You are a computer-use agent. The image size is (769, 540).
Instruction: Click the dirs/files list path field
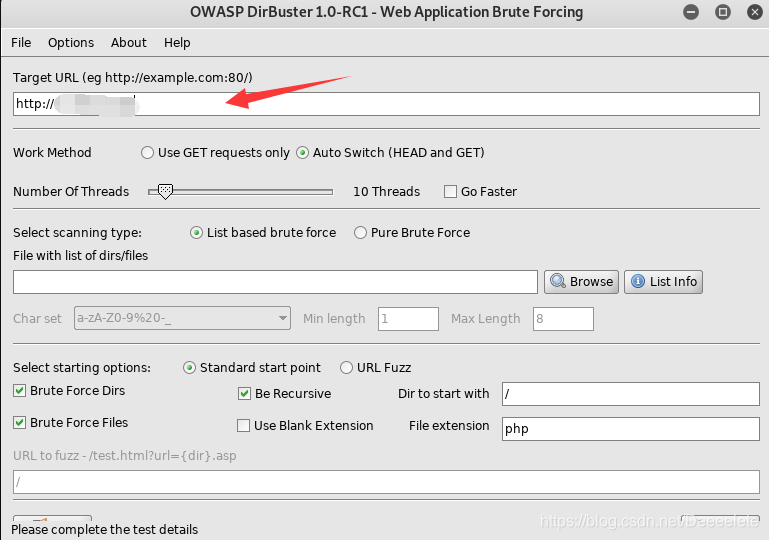coord(275,282)
